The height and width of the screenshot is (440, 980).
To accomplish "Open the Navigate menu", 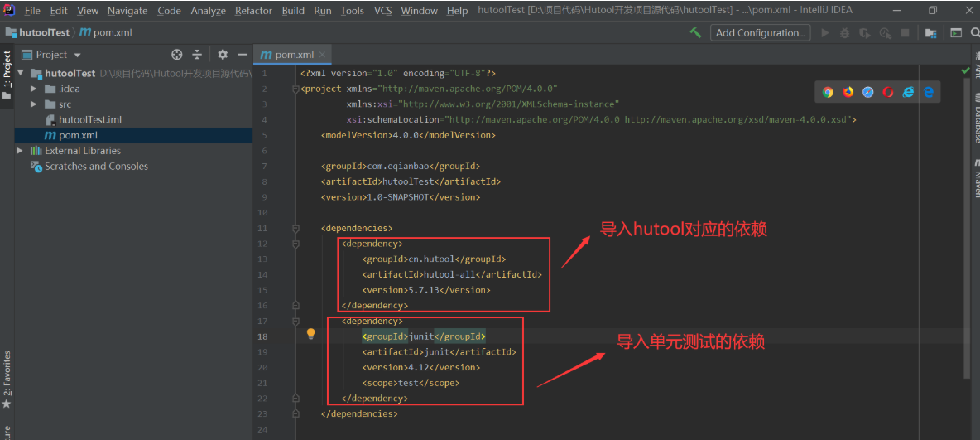I will (x=127, y=11).
